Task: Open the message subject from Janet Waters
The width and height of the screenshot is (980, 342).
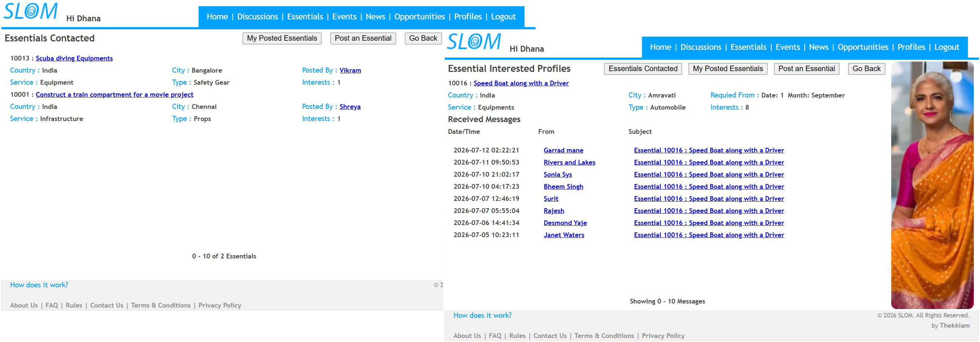Action: tap(709, 235)
